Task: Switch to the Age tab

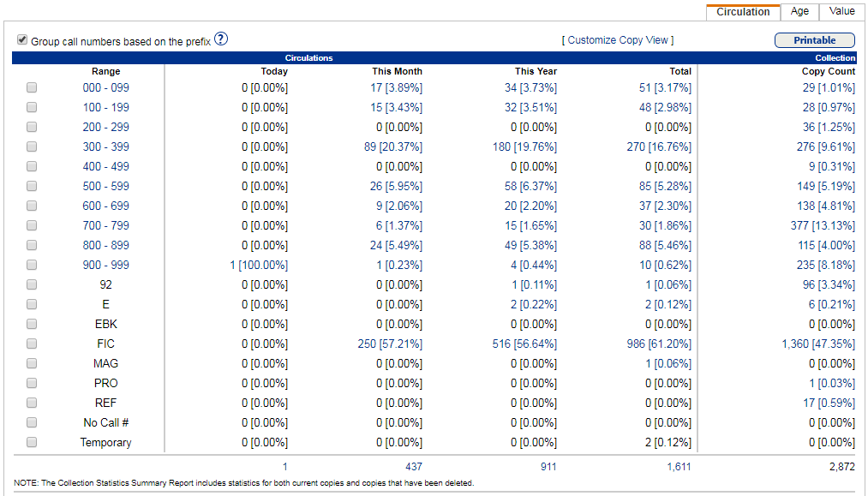Action: click(x=799, y=11)
